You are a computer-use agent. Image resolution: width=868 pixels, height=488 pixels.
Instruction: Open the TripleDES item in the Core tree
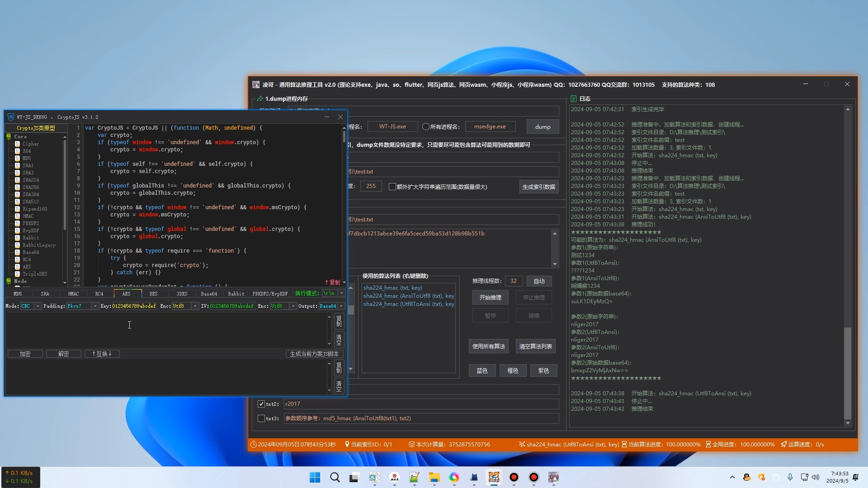click(35, 274)
